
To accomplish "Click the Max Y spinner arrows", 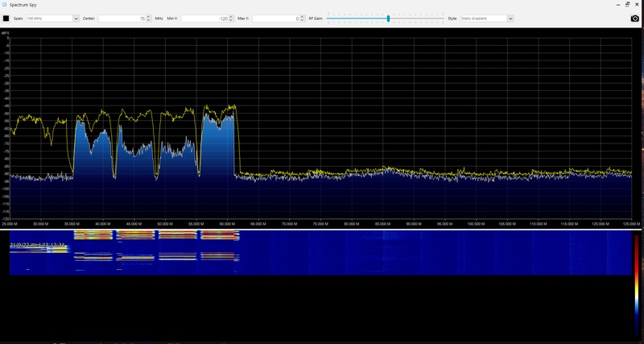I will pos(303,19).
